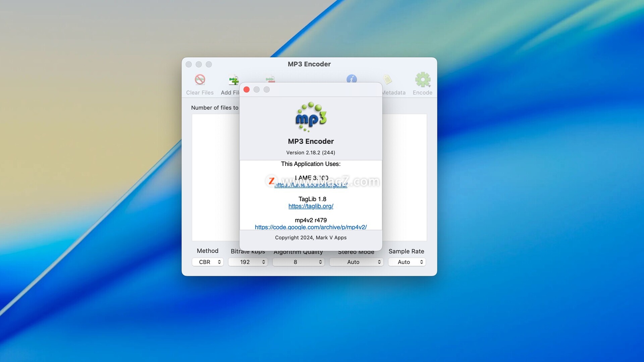
Task: Open the code.google.com mp4v2 link
Action: 311,227
